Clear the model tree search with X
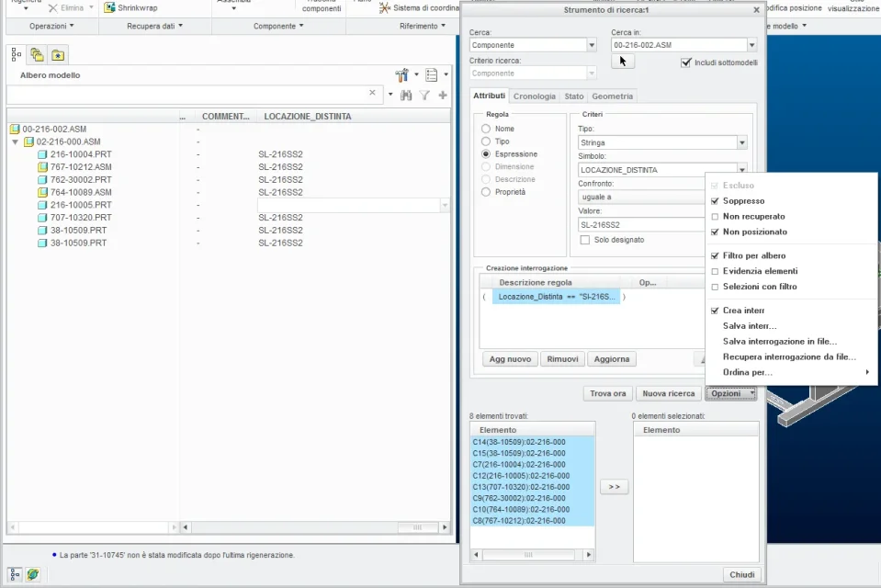Viewport: 881px width, 588px height. point(372,93)
